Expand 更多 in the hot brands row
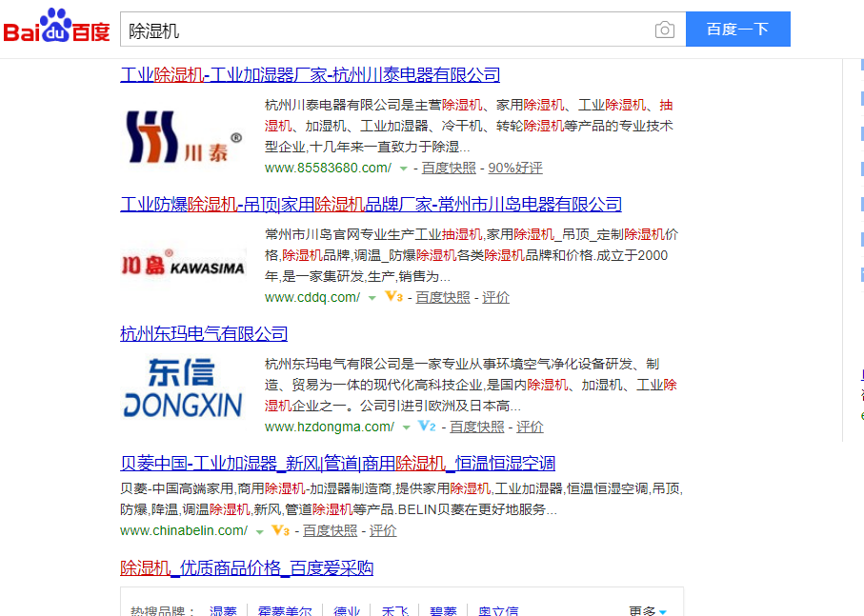 [x=648, y=611]
